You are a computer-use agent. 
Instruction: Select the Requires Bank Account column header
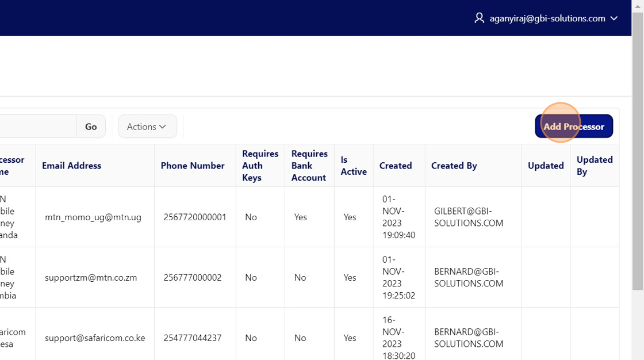(309, 166)
